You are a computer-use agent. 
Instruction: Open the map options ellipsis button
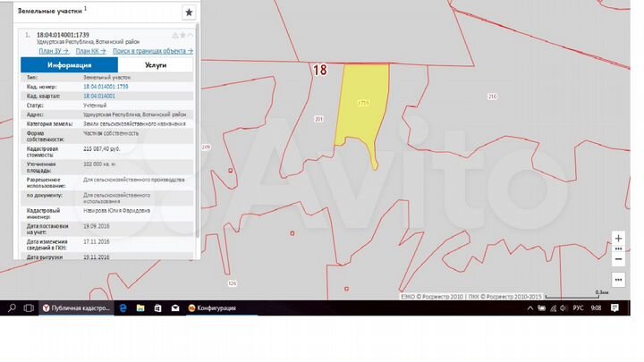(619, 280)
